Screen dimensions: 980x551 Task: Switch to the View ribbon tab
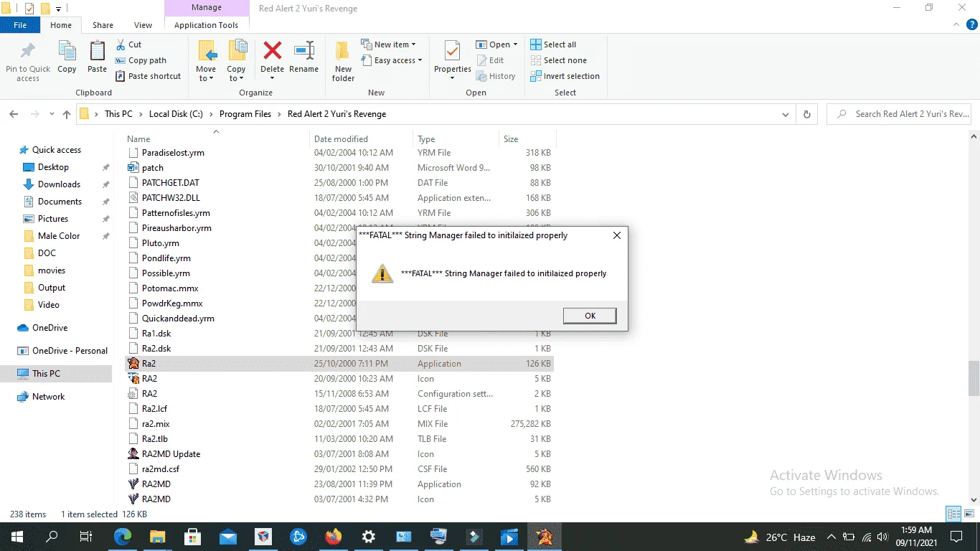pyautogui.click(x=143, y=25)
